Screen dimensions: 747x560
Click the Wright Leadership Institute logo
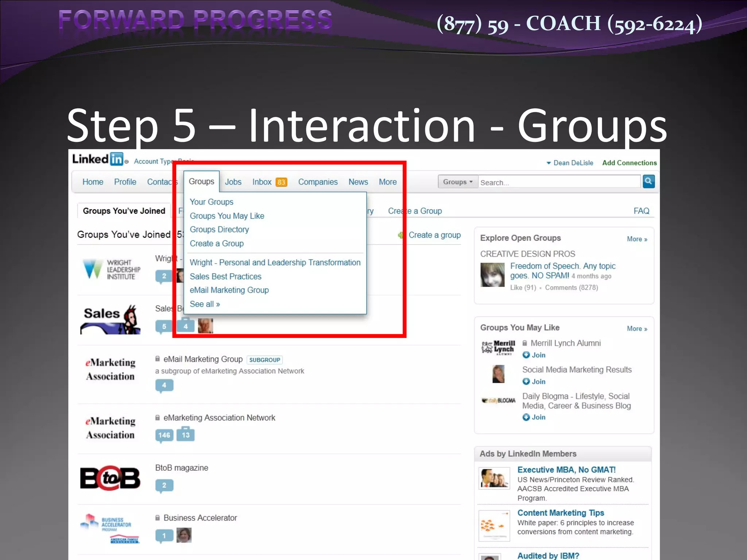click(111, 269)
